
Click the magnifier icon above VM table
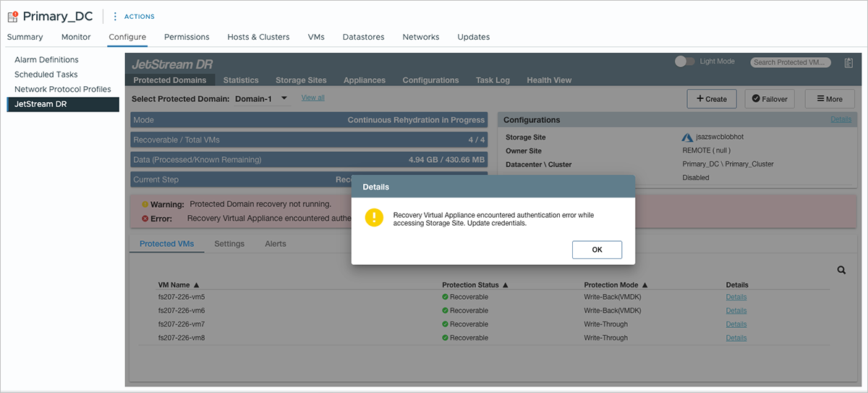(x=841, y=270)
